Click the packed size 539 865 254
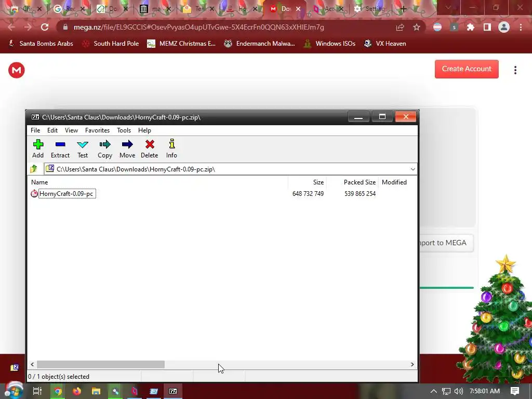The height and width of the screenshot is (399, 532). point(360,194)
